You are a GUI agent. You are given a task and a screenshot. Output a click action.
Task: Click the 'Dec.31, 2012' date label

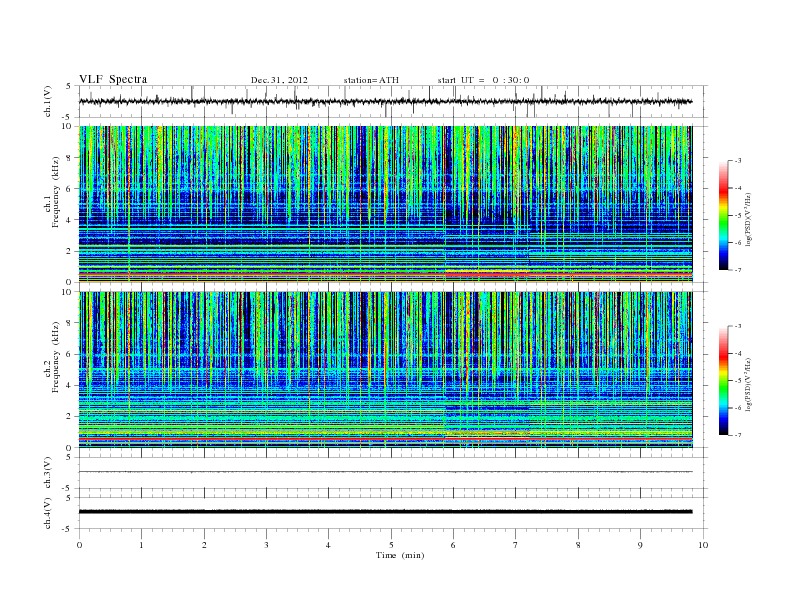click(279, 80)
